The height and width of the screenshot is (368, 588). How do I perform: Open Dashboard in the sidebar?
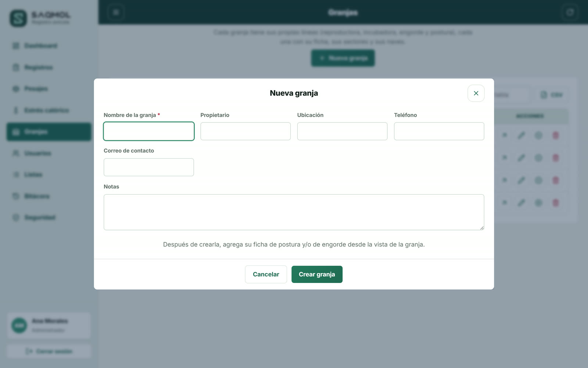tap(49, 46)
